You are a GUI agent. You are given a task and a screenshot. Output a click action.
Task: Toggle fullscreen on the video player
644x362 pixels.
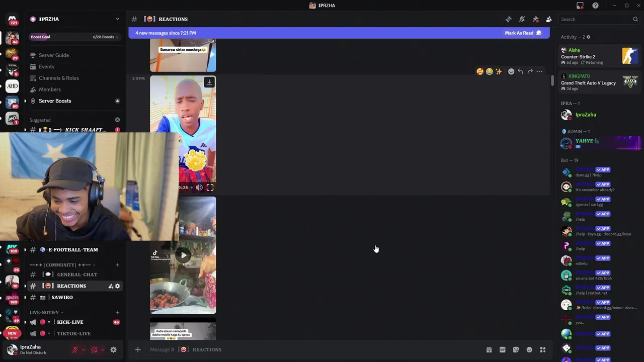pos(210,188)
